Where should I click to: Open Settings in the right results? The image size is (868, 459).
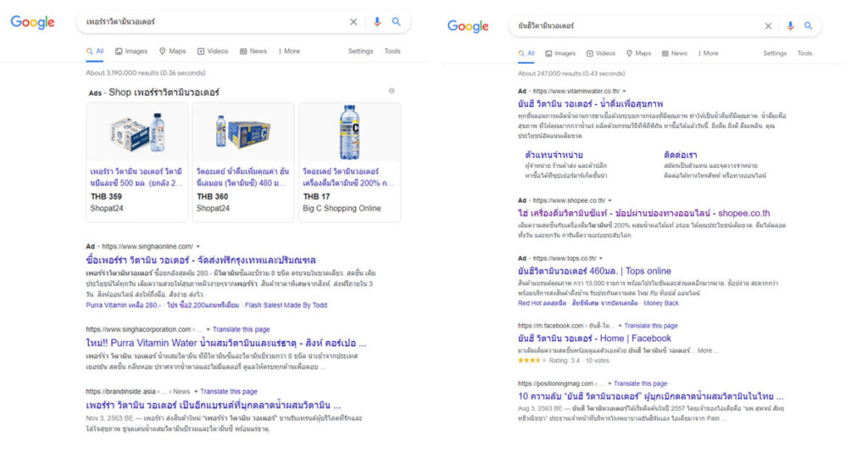pyautogui.click(x=775, y=53)
